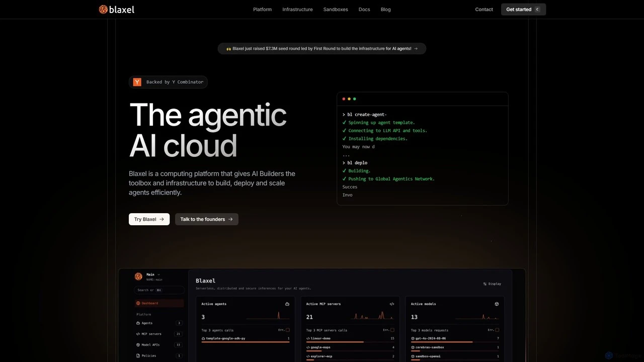Select Policies label in the sidebar

pyautogui.click(x=149, y=355)
